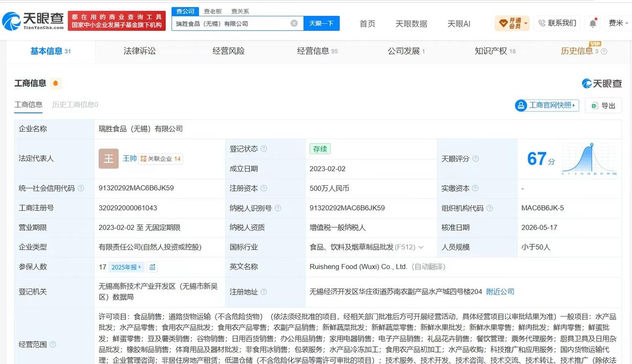Click credit code 91320292MAC6B6JK59 under 统一社会信用代码
The height and width of the screenshot is (364, 632).
click(136, 188)
